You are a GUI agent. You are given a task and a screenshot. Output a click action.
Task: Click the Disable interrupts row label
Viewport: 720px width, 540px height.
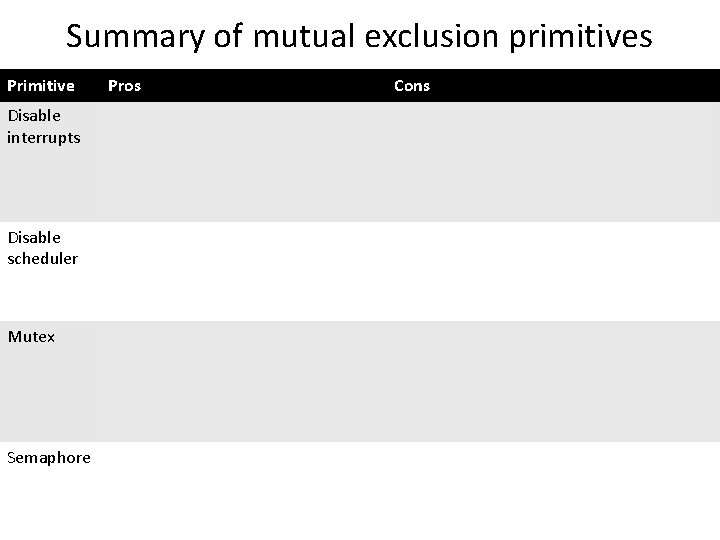tap(44, 126)
